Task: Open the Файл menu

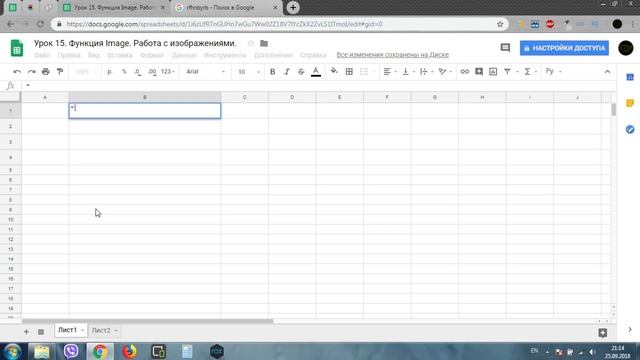Action: [x=42, y=55]
